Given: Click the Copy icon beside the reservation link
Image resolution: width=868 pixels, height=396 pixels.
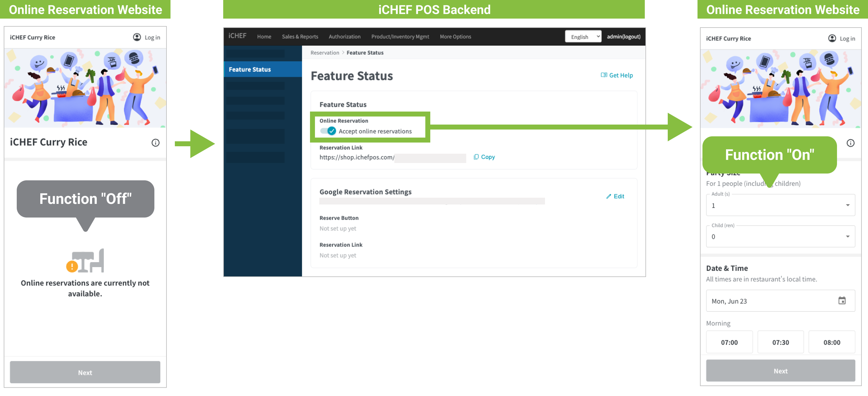Looking at the screenshot, I should click(476, 157).
